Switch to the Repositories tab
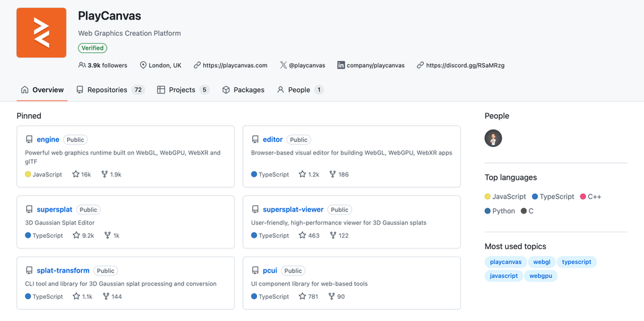The width and height of the screenshot is (644, 321). click(111, 89)
